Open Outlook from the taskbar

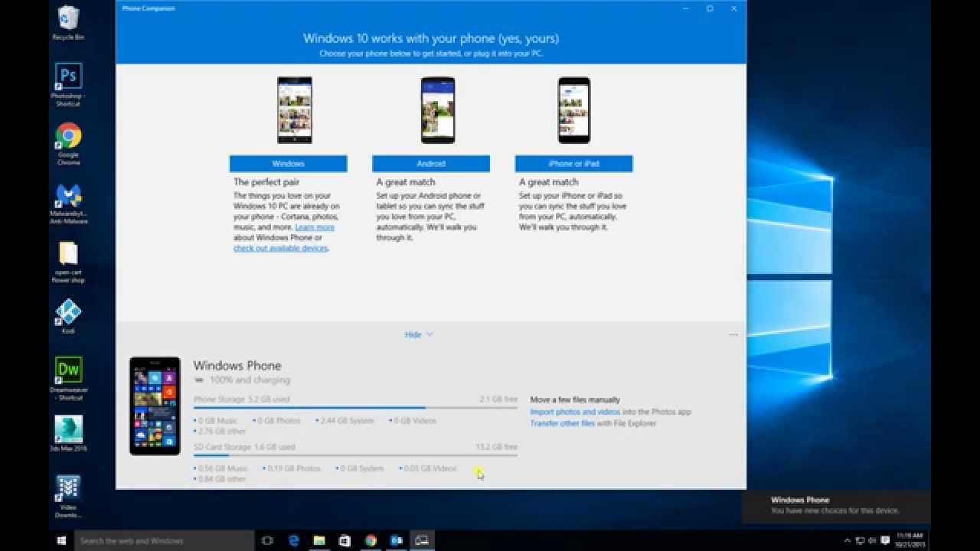pyautogui.click(x=396, y=540)
